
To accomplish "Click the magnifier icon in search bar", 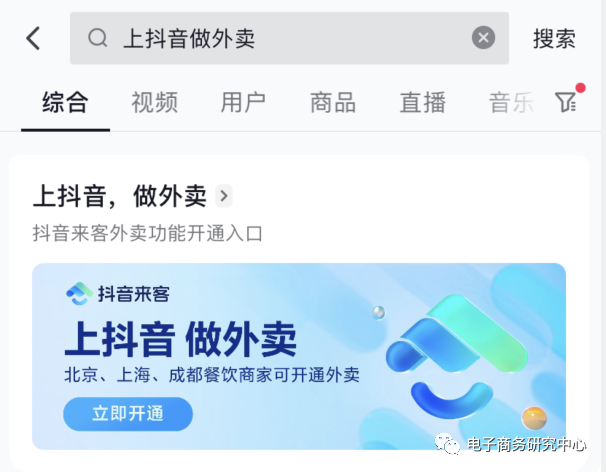I will 98,38.
